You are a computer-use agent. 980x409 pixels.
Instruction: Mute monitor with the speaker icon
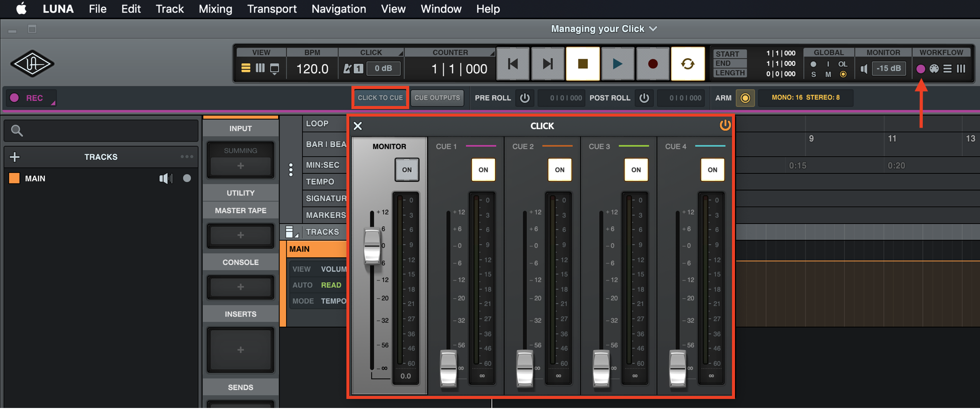(864, 68)
